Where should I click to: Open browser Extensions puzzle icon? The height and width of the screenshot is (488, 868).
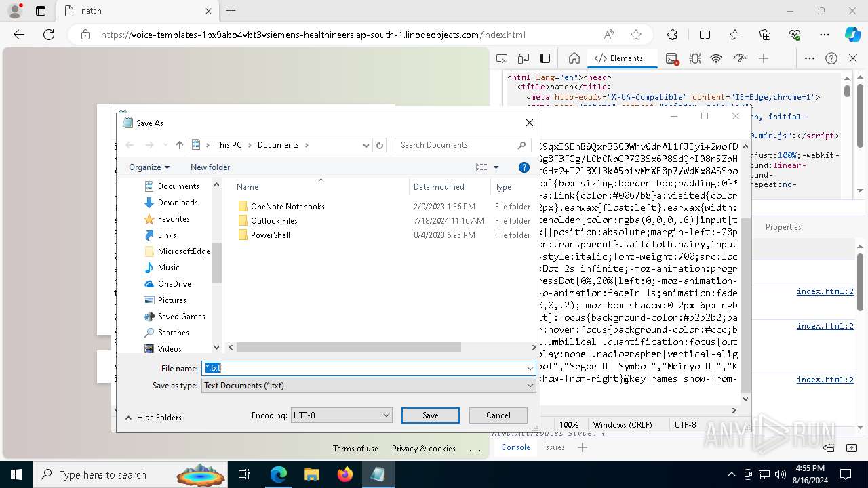point(672,35)
